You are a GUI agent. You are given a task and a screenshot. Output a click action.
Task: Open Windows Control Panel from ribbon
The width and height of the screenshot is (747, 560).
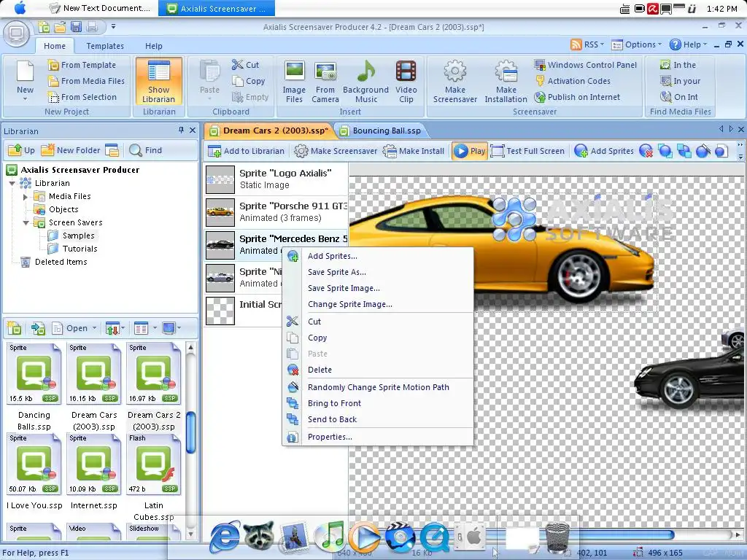(586, 65)
